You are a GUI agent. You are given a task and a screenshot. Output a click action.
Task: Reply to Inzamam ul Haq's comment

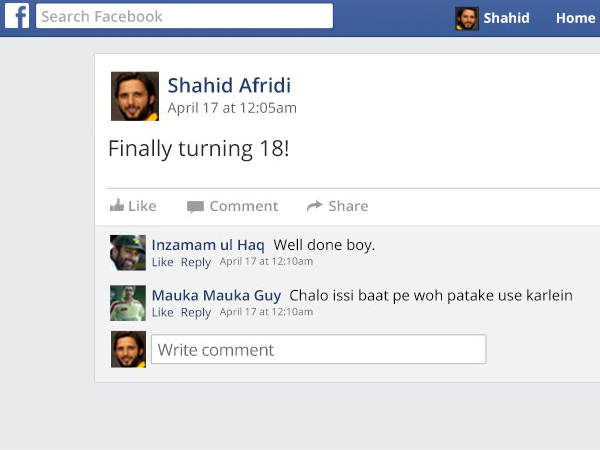pos(196,262)
